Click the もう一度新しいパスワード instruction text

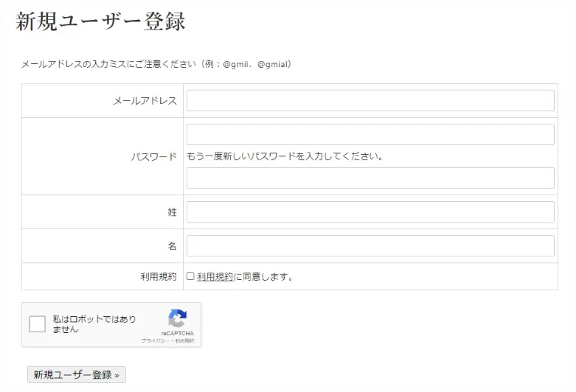(x=285, y=156)
